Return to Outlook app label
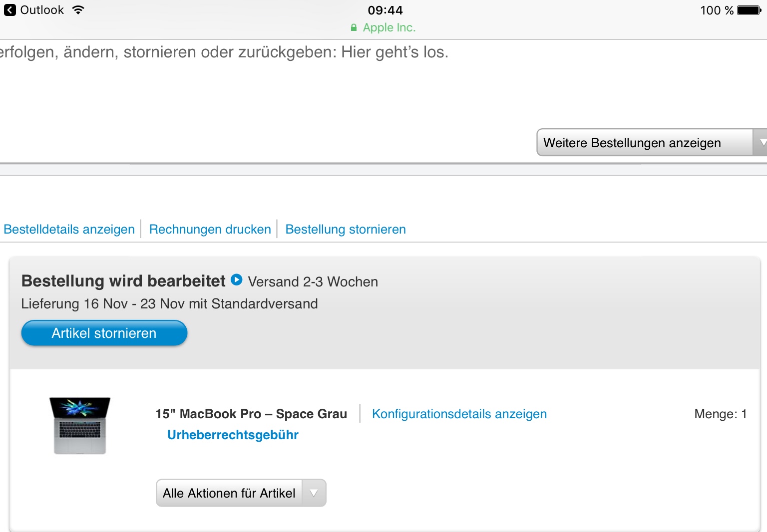767x532 pixels. 42,10
